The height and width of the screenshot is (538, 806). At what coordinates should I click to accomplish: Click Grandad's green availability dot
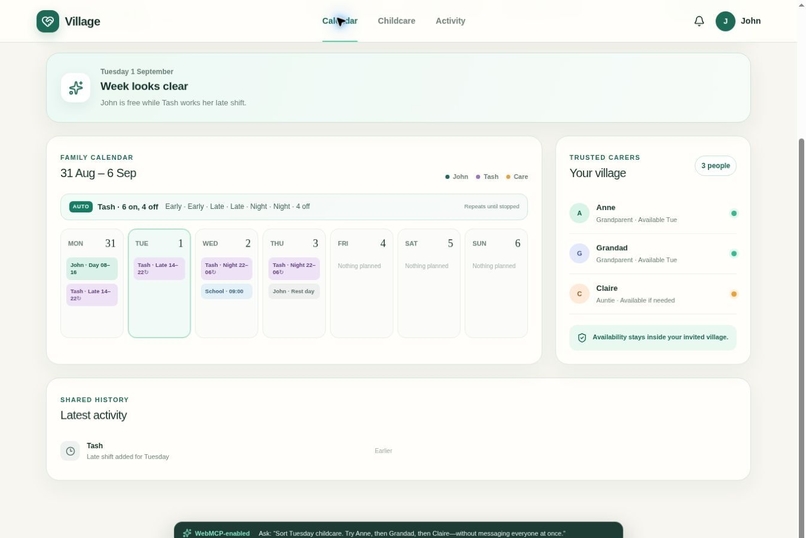click(734, 253)
